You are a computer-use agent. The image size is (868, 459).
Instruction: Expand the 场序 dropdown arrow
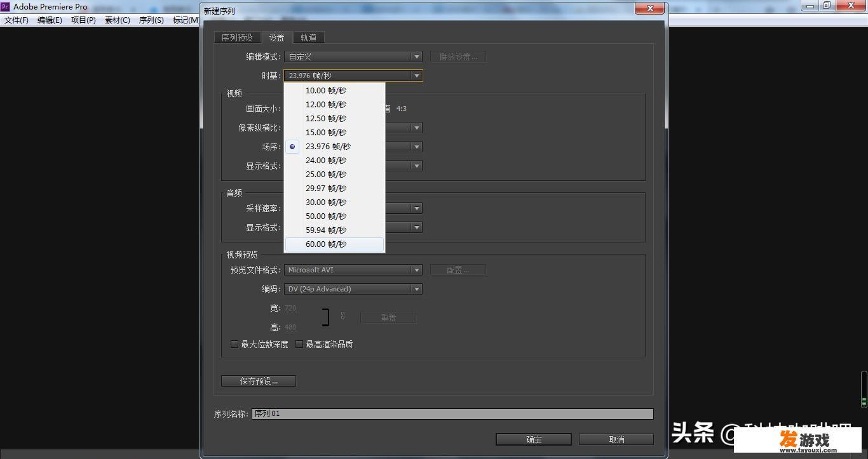417,147
